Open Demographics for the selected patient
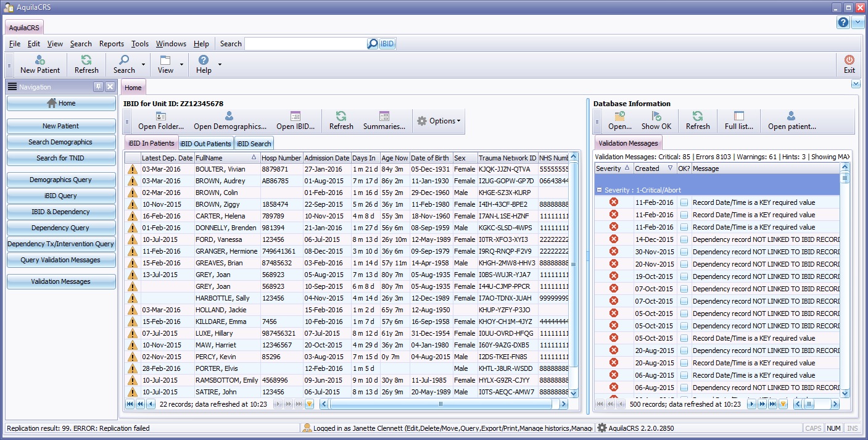868x440 pixels. [229, 117]
